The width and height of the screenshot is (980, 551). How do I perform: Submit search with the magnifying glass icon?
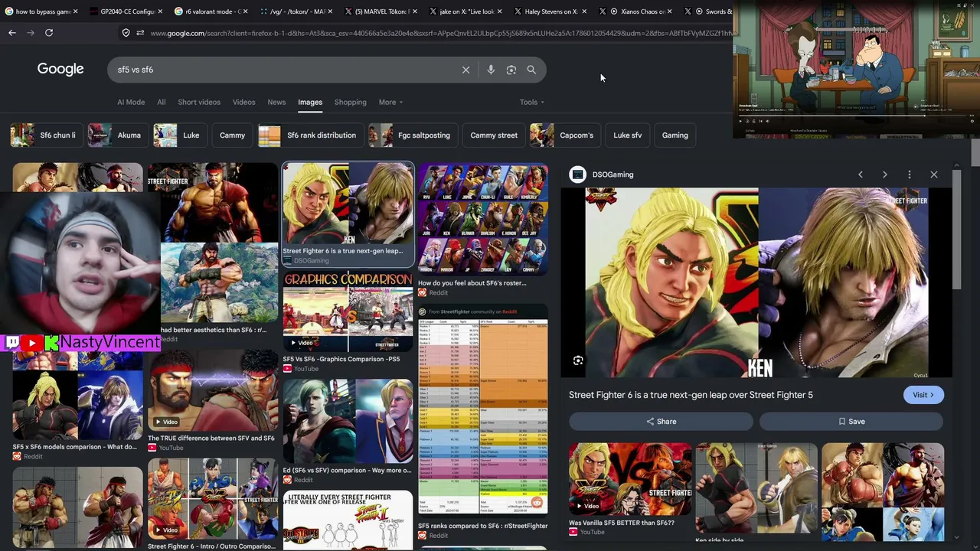pos(531,70)
